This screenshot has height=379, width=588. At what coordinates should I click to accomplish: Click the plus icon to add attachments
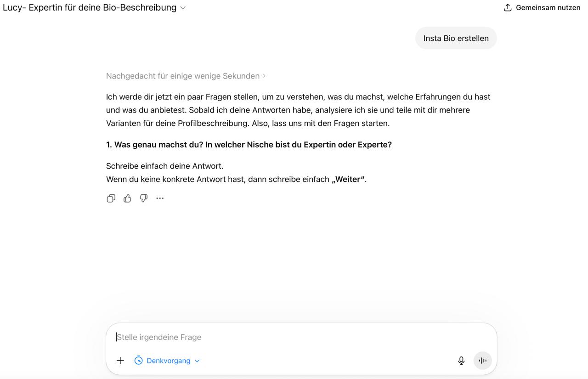pos(120,361)
